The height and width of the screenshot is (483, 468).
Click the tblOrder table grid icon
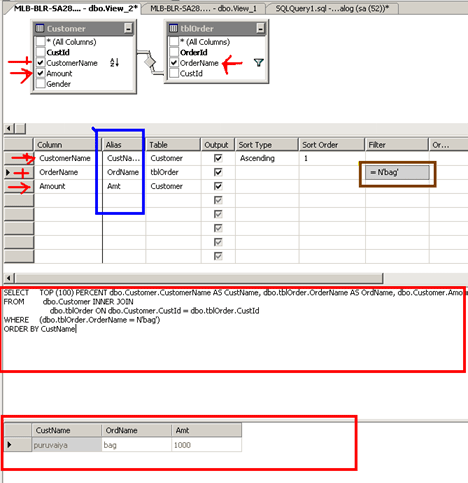(x=173, y=28)
